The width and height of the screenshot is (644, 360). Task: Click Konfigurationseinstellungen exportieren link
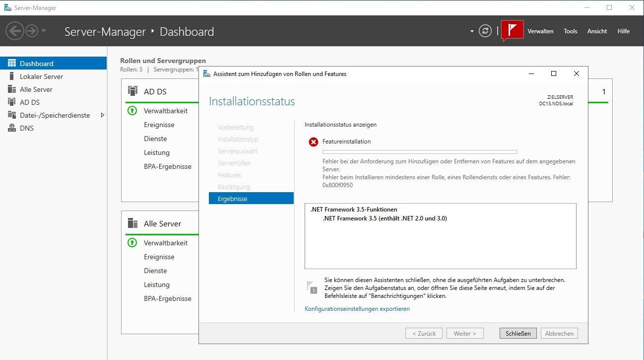(x=357, y=309)
